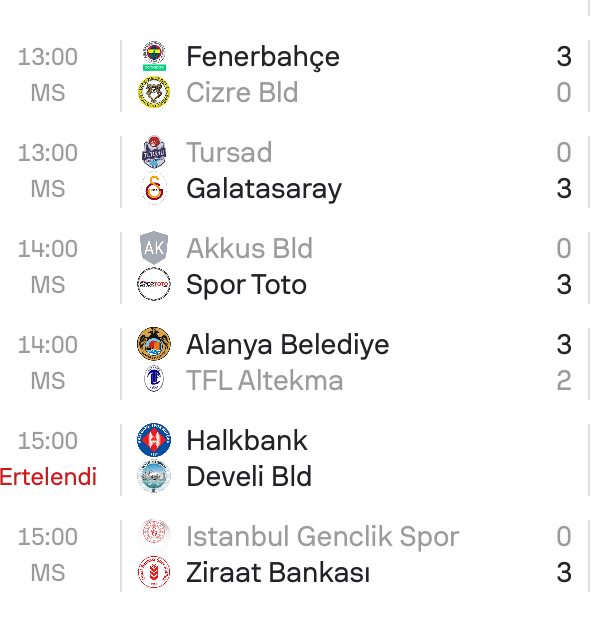Click the Cizre Bld team crest
Image resolution: width=596 pixels, height=618 pixels.
[x=154, y=92]
